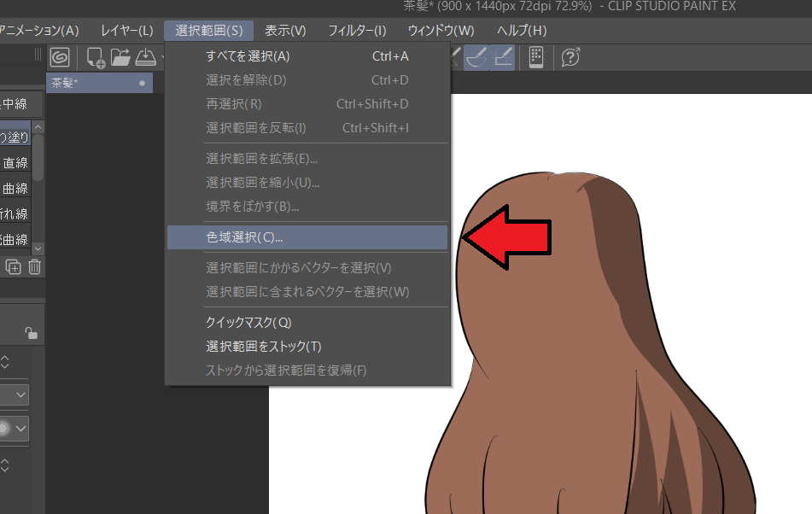Toggle the lock icon in tool property
The width and height of the screenshot is (812, 514).
click(x=31, y=333)
